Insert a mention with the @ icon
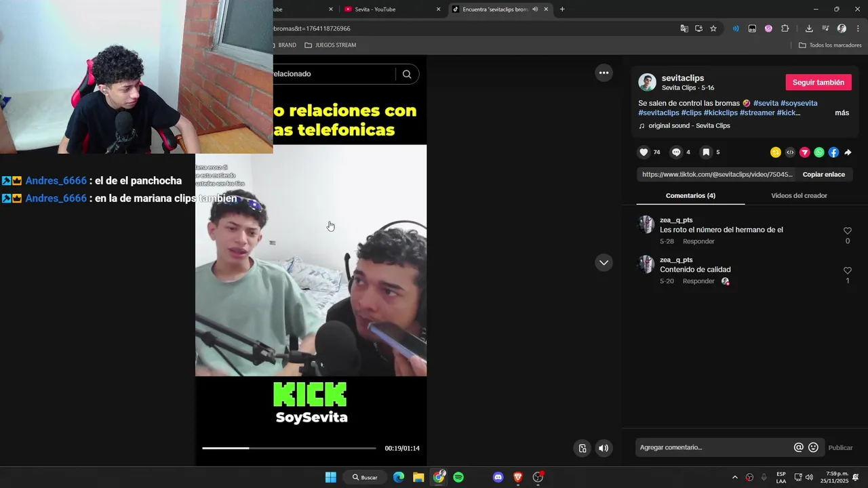The width and height of the screenshot is (868, 488). 799,447
